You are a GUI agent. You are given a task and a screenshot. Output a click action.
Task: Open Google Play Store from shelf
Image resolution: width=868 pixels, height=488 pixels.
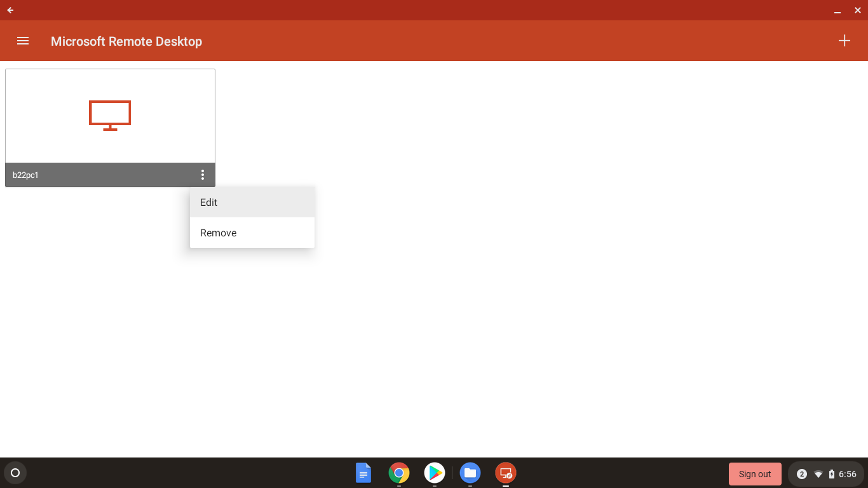pyautogui.click(x=435, y=473)
